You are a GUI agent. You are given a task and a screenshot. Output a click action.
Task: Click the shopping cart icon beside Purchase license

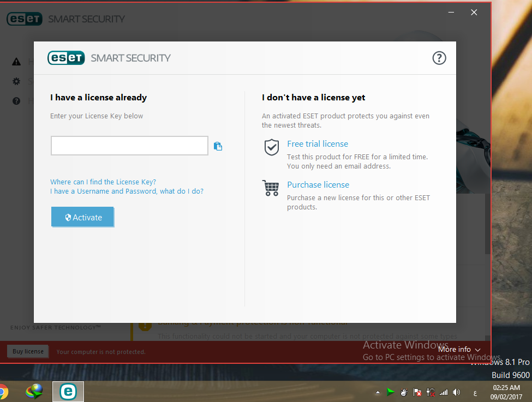tap(271, 188)
